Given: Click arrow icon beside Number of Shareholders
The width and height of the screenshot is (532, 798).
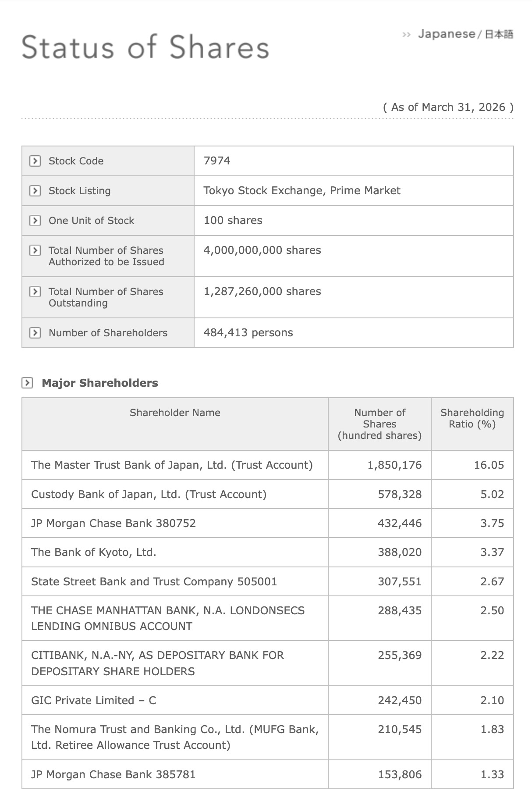Looking at the screenshot, I should (x=35, y=333).
